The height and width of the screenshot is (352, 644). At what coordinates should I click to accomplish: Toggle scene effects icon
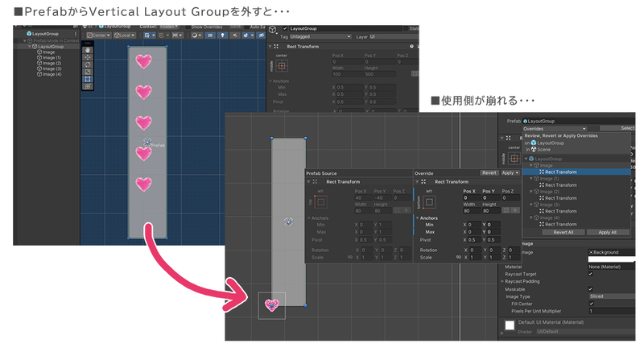247,35
